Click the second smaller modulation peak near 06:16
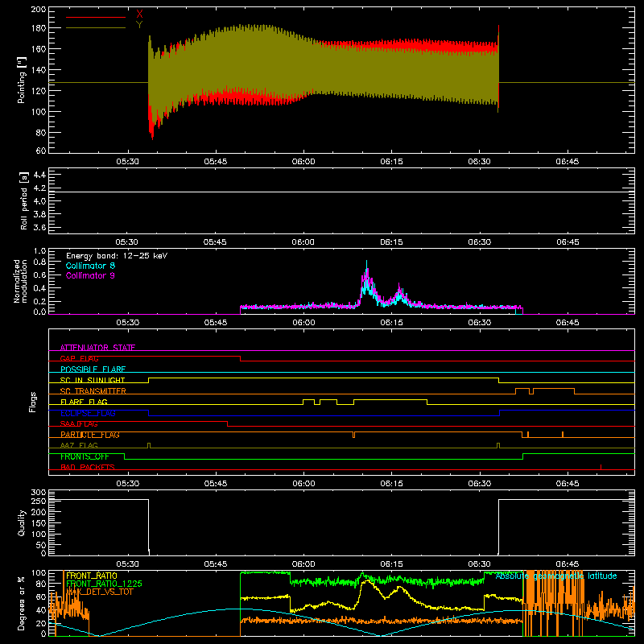Viewport: 644px width, 644px height. (x=399, y=294)
